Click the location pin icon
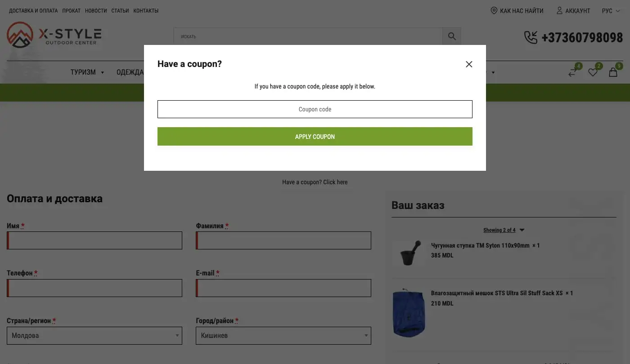This screenshot has height=364, width=630. click(494, 10)
